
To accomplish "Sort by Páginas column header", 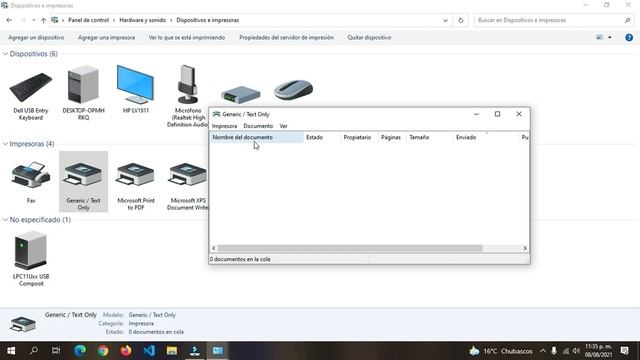I will pyautogui.click(x=393, y=138).
